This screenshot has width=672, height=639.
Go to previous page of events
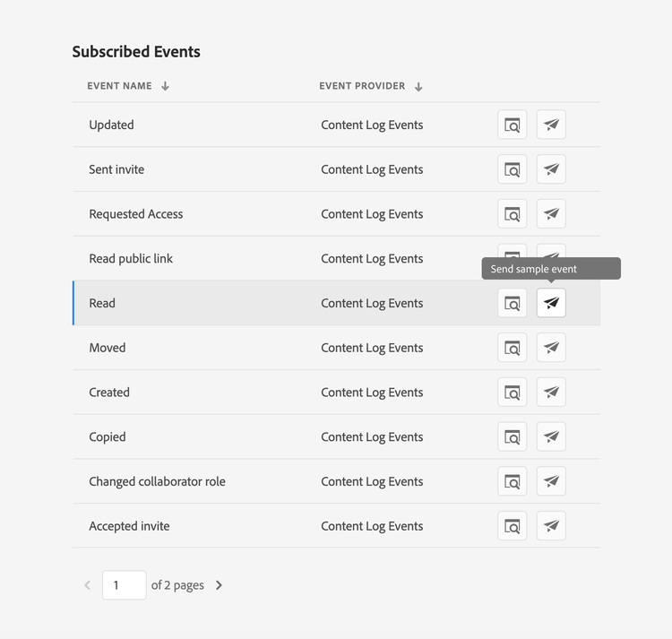pos(88,585)
